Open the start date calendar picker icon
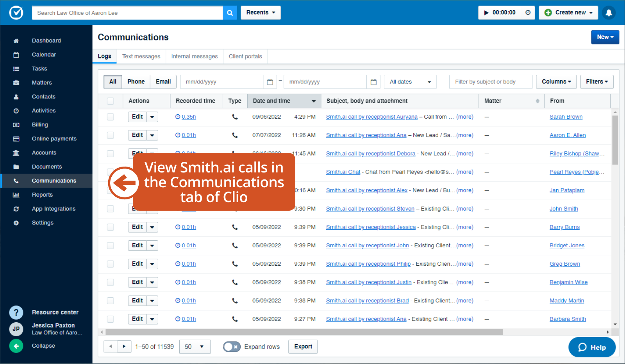This screenshot has width=625, height=364. (270, 82)
